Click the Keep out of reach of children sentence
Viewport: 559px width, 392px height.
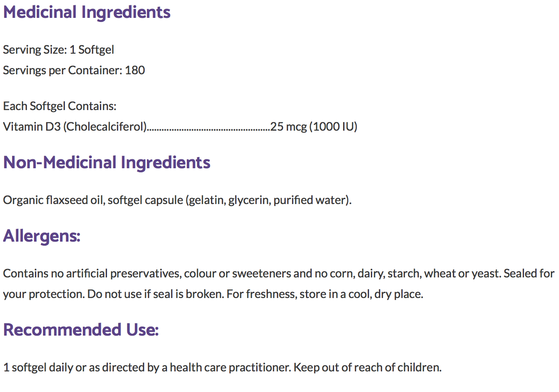[x=368, y=368]
